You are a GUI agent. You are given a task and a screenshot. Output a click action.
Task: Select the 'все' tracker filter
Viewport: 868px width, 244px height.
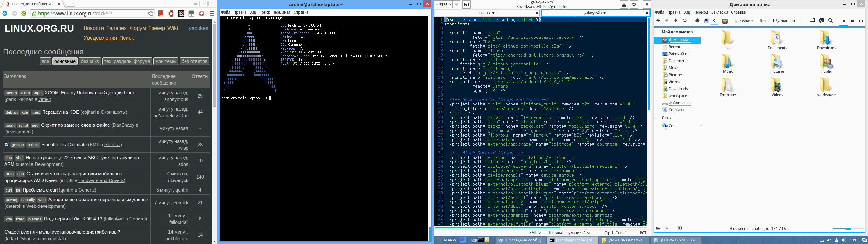[x=45, y=61]
